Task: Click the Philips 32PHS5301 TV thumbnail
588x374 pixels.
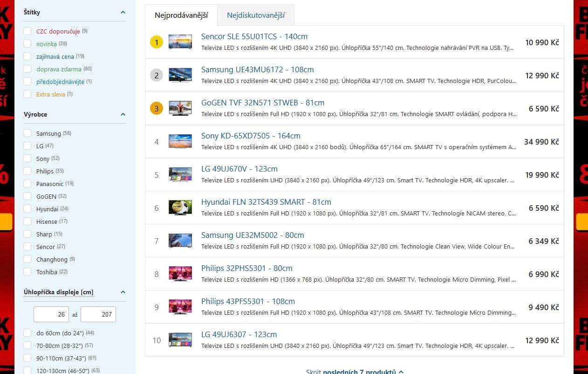Action: click(x=180, y=274)
